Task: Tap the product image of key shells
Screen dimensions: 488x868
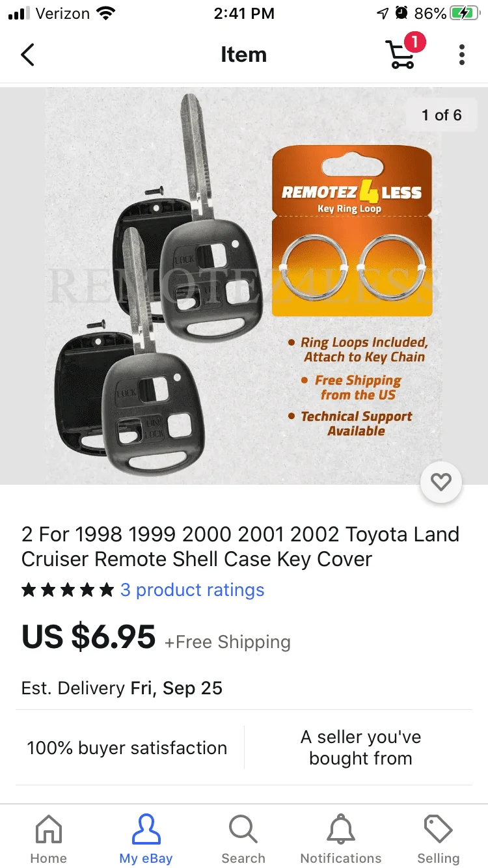Action: [244, 286]
